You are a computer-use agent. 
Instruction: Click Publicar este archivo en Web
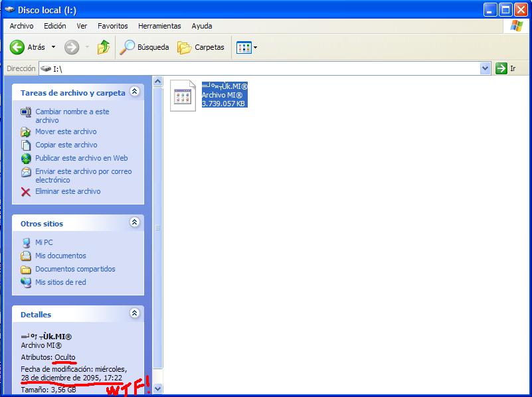coord(82,158)
